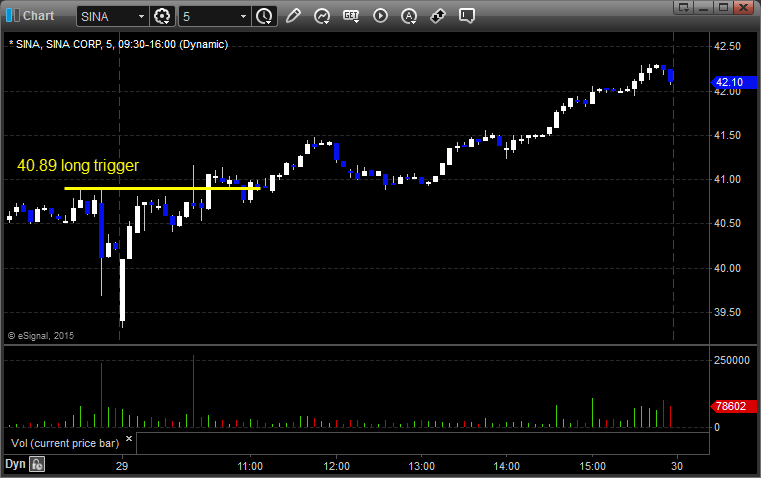
Task: Open the chart studies menu icon
Action: 322,16
